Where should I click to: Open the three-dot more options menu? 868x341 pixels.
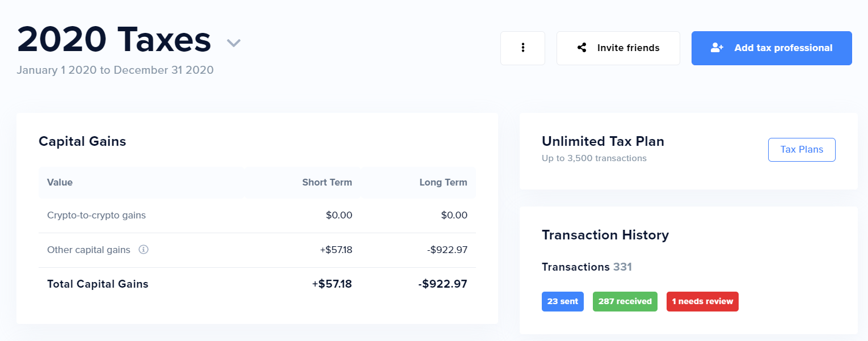(523, 48)
